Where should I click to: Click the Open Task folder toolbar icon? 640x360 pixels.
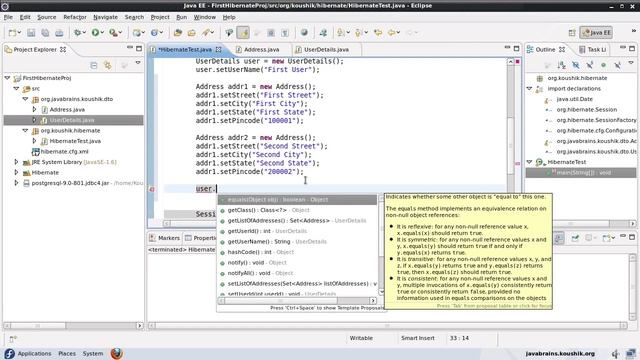point(191,33)
